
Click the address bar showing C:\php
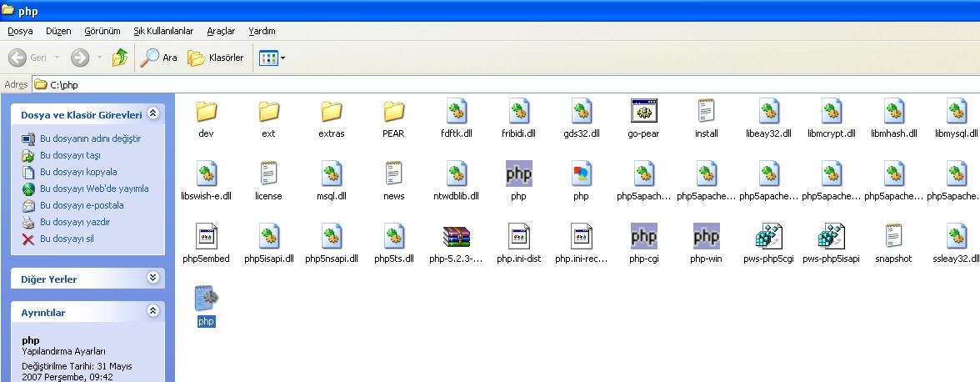click(500, 84)
